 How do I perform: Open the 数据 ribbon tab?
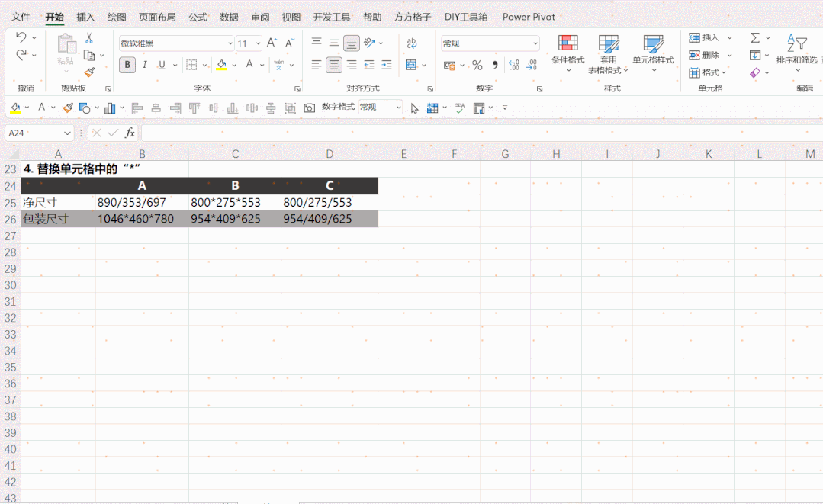click(x=229, y=17)
